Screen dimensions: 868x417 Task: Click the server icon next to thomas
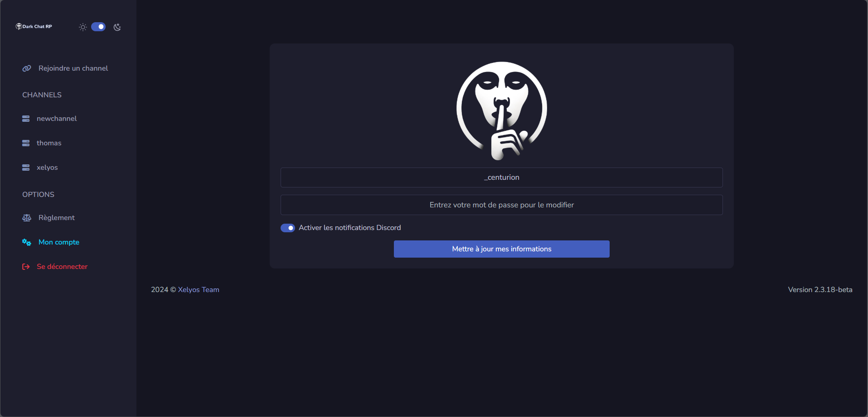point(26,143)
